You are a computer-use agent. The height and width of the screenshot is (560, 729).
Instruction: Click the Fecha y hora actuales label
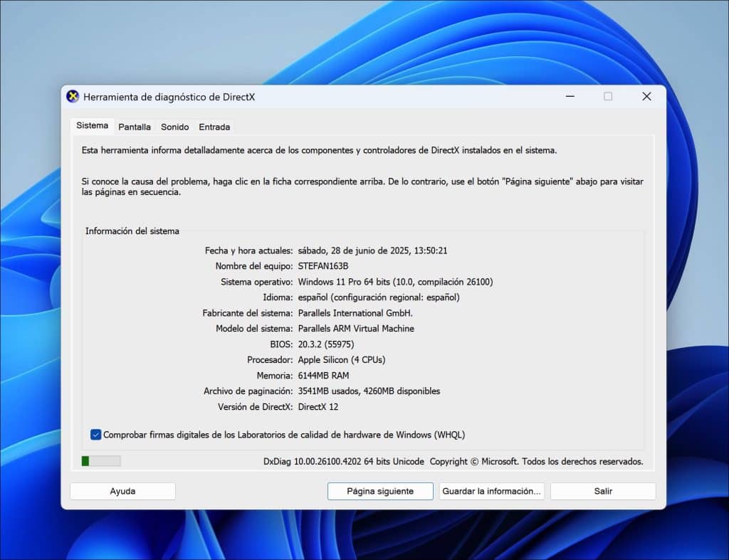[x=248, y=251]
